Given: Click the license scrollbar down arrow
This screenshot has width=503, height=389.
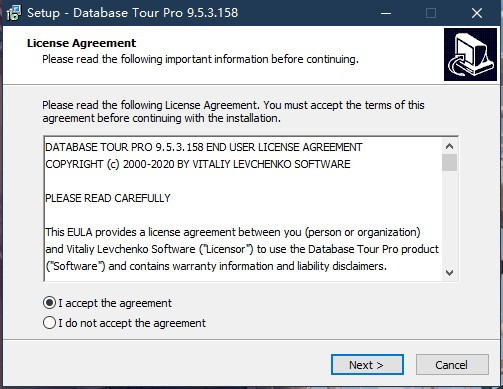Looking at the screenshot, I should coord(449,273).
